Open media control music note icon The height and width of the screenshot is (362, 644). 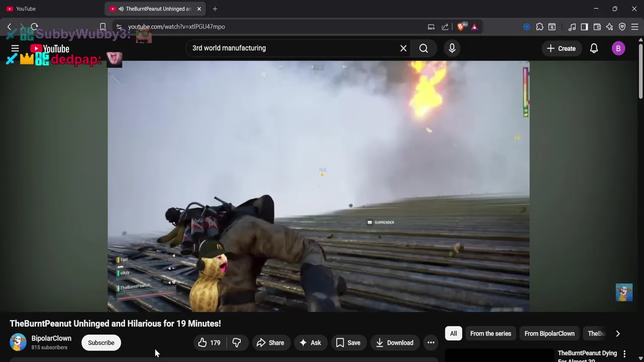tap(572, 27)
